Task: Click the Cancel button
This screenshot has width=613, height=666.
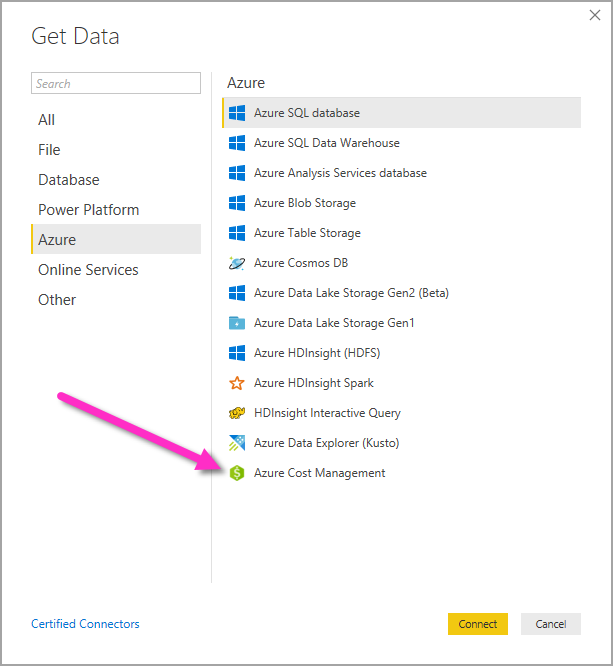Action: tap(551, 624)
